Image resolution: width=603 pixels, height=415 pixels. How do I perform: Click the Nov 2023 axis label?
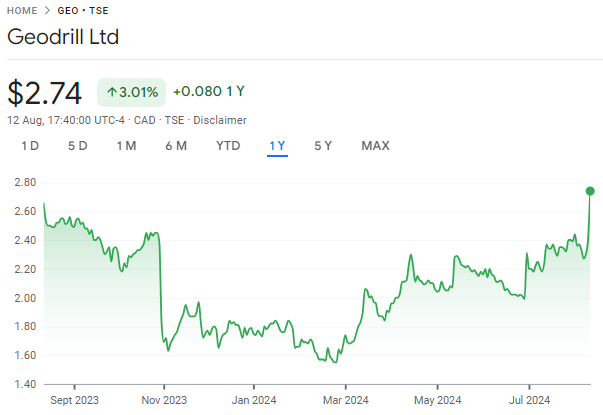point(164,400)
